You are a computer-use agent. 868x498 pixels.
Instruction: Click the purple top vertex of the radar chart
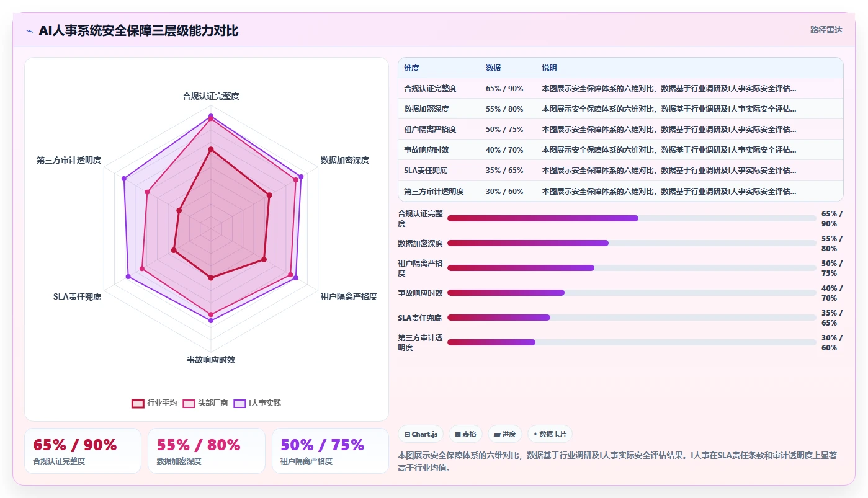(x=211, y=116)
